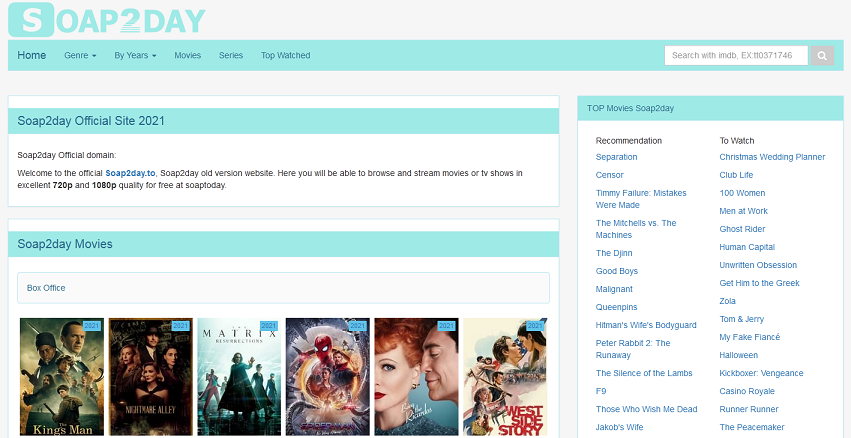
Task: Click the F9 link
Action: click(x=601, y=391)
